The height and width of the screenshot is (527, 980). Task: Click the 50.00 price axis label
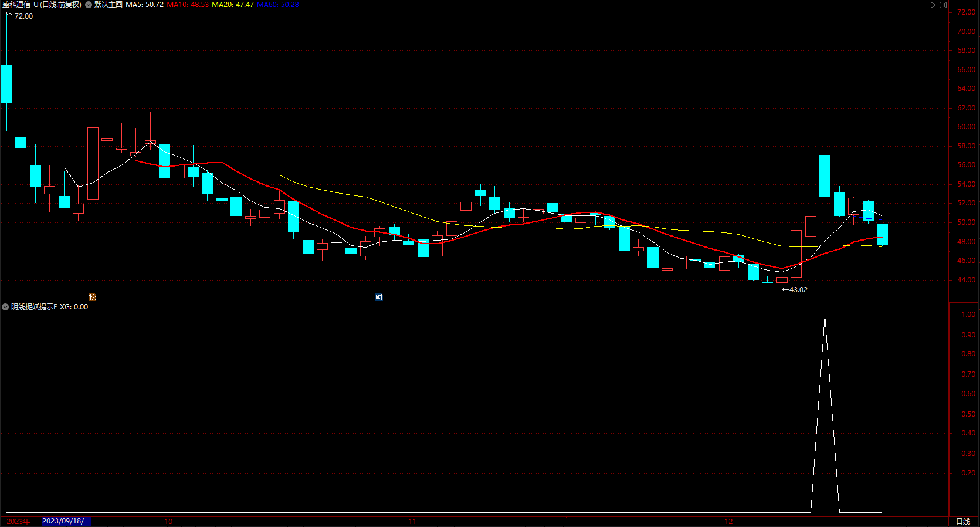(x=967, y=222)
